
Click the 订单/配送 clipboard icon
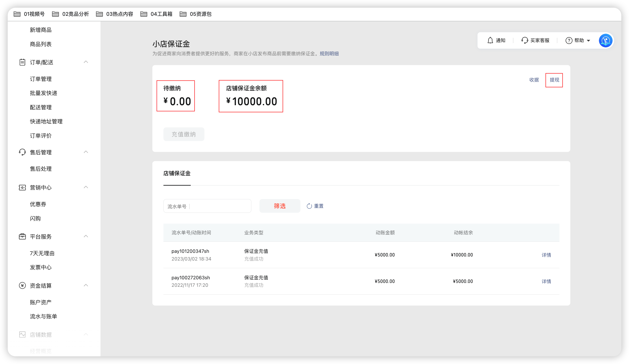pos(22,62)
